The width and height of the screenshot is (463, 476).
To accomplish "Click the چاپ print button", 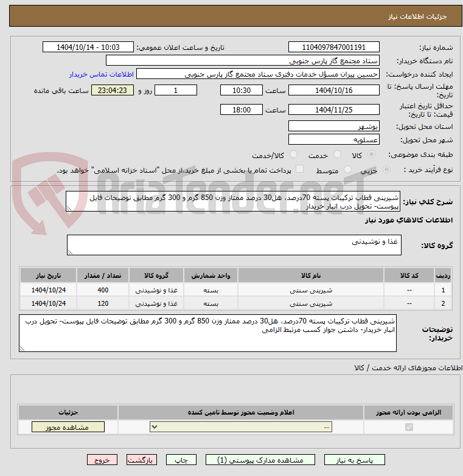I will pos(181,460).
